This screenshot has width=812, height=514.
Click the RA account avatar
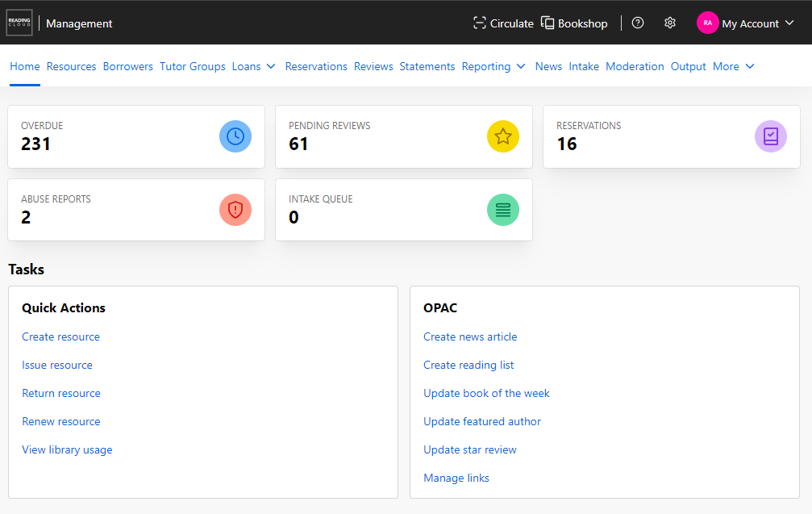(707, 23)
